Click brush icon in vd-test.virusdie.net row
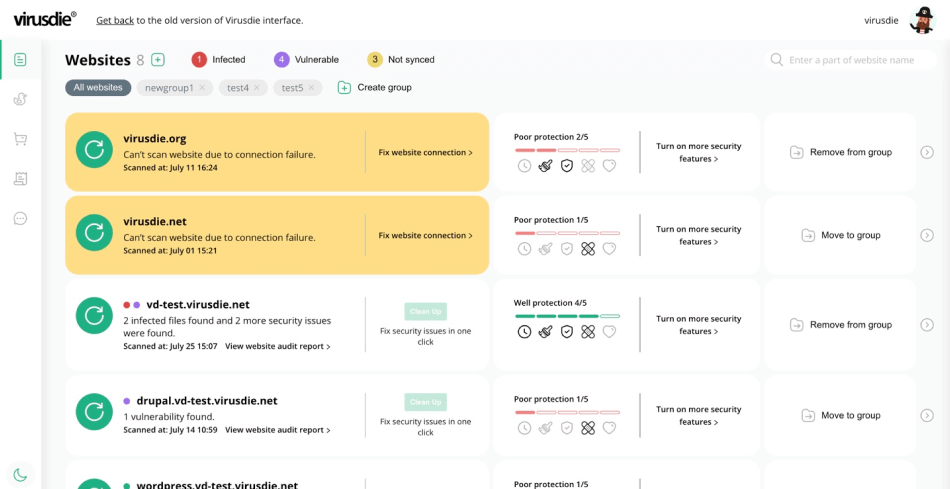Image resolution: width=950 pixels, height=489 pixels. pyautogui.click(x=545, y=331)
